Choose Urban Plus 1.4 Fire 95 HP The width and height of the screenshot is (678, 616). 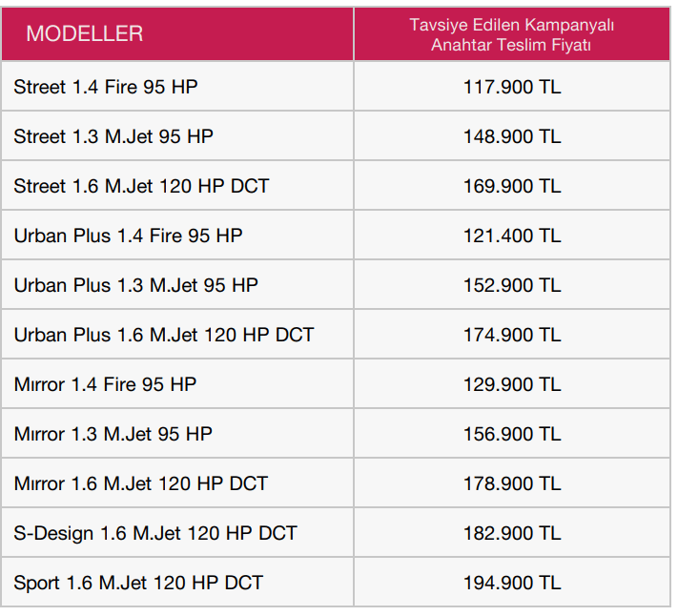pyautogui.click(x=128, y=236)
